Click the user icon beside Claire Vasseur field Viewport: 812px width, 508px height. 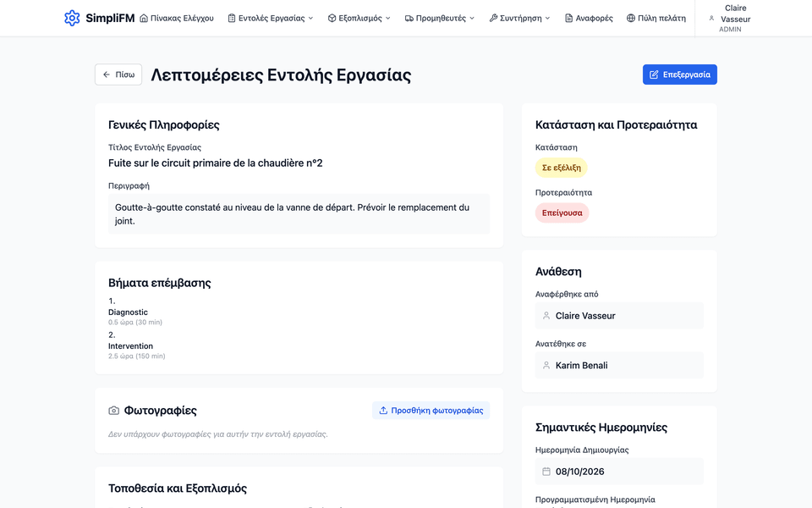pos(546,316)
